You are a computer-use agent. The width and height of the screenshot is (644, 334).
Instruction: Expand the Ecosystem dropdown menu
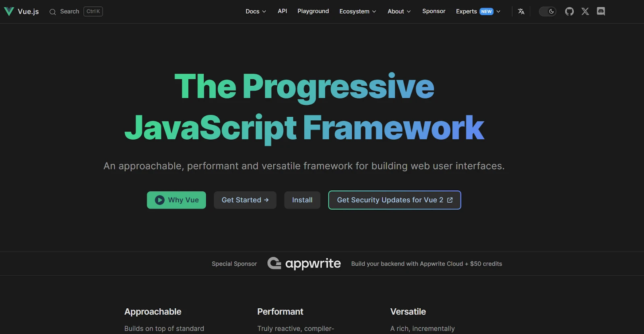tap(357, 11)
